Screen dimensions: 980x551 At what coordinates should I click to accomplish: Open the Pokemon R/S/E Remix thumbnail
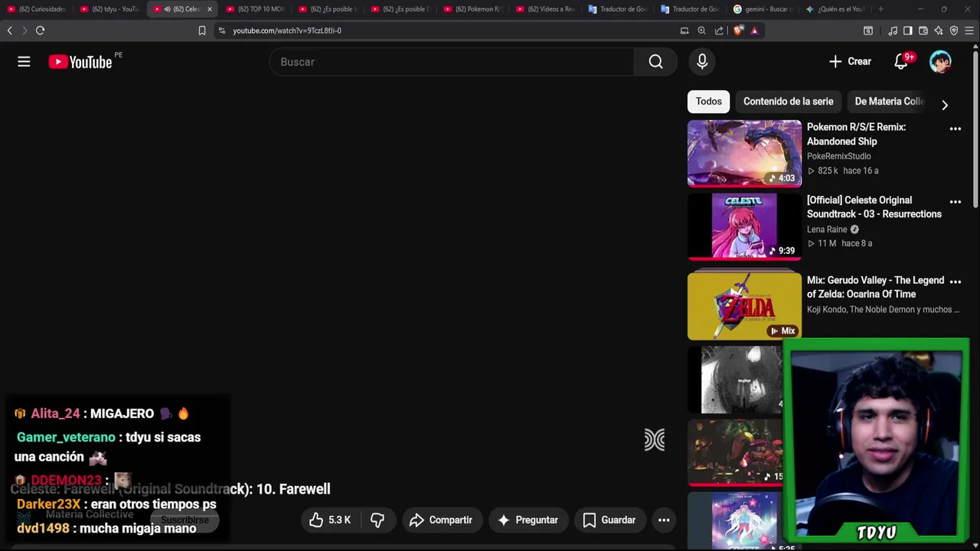(744, 153)
